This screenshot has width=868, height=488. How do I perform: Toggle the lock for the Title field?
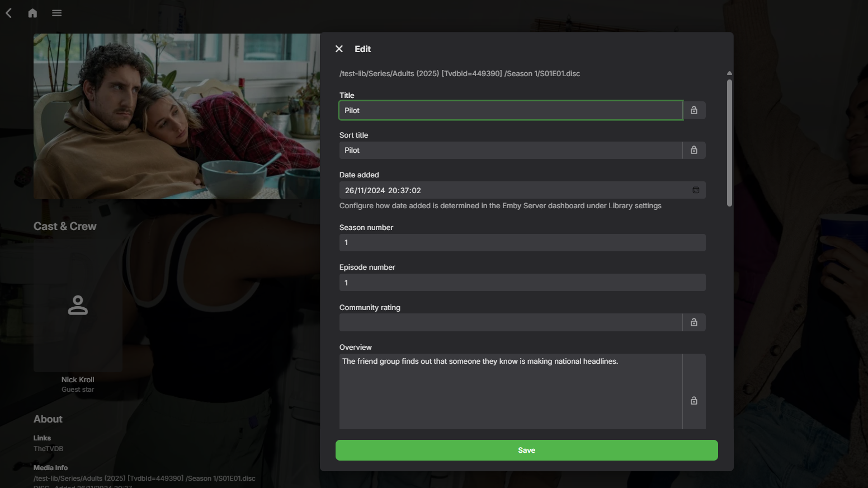[694, 110]
